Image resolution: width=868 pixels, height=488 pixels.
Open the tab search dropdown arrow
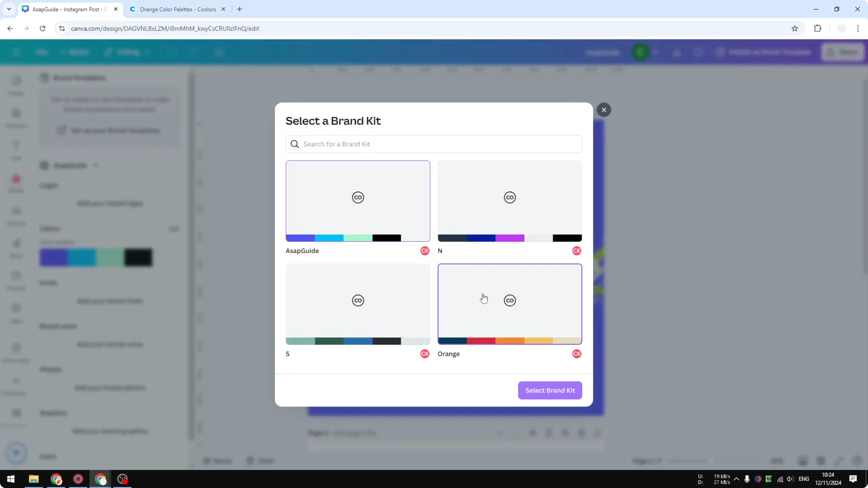[9, 9]
